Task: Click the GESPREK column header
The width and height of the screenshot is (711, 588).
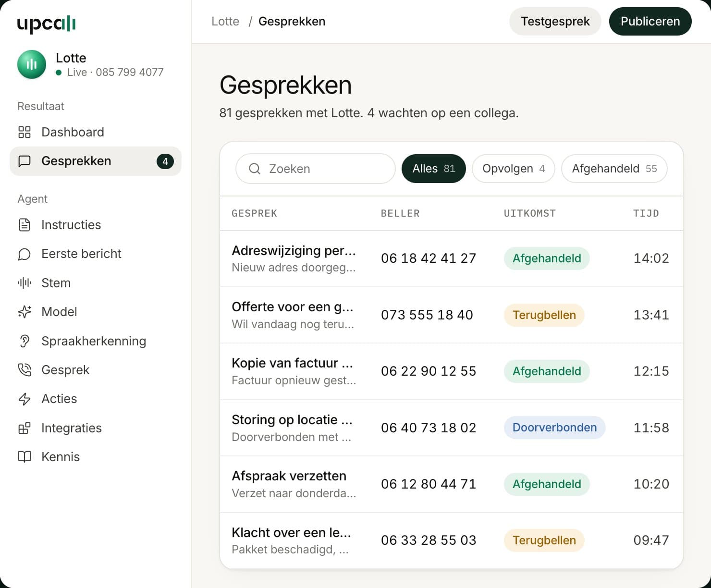Action: (x=255, y=213)
